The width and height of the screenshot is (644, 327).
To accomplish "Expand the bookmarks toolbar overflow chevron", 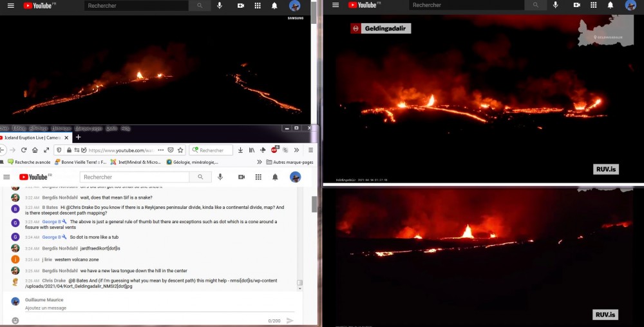I will click(260, 163).
